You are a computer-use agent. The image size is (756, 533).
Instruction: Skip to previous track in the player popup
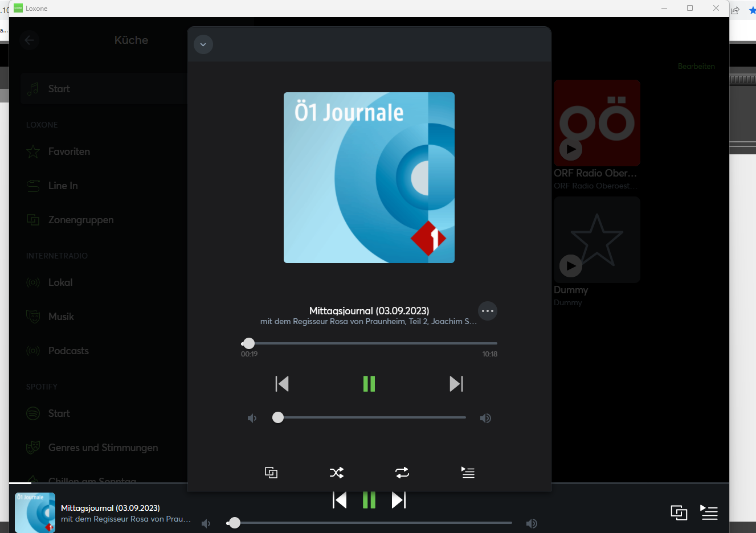click(282, 384)
